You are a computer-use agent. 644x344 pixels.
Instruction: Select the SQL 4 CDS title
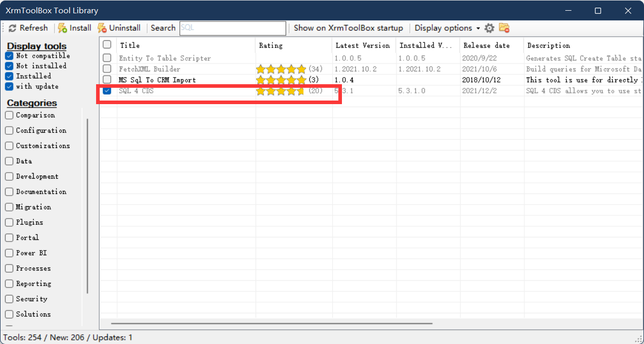pos(136,91)
